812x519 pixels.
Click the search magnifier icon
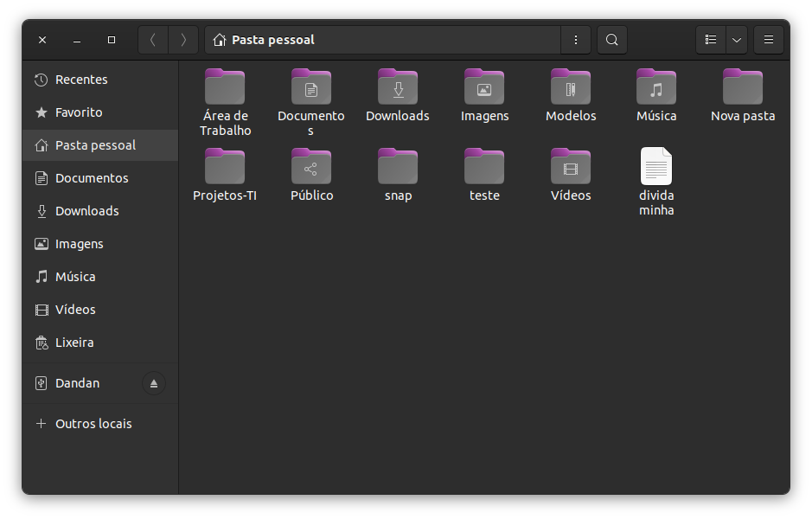click(x=611, y=40)
